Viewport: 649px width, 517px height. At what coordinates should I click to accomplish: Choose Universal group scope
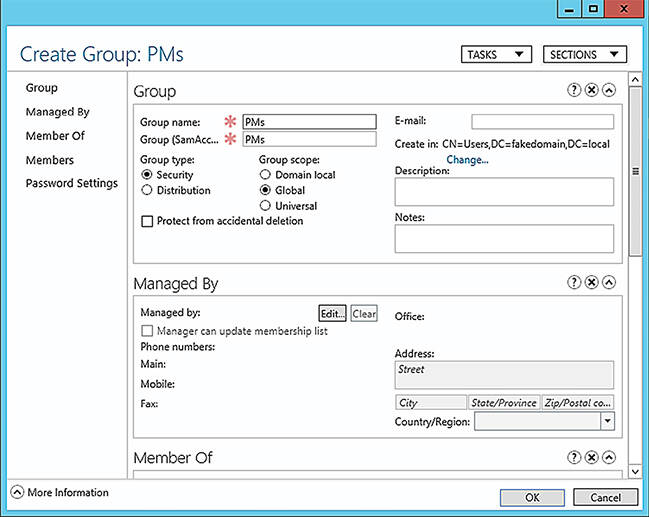click(x=265, y=206)
